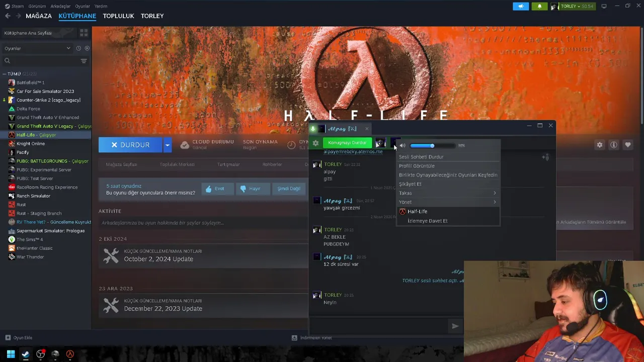The image size is (644, 362).
Task: Click the chat message input box
Action: click(x=380, y=326)
